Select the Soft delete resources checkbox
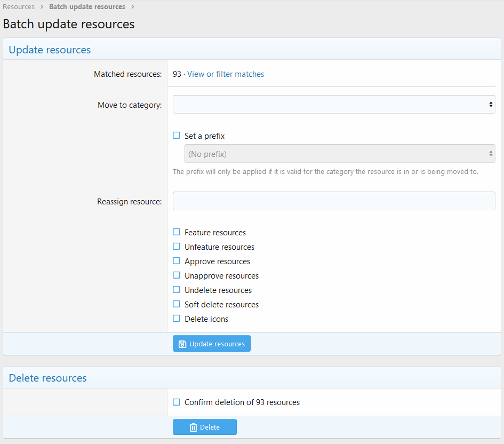The height and width of the screenshot is (444, 504). point(177,304)
